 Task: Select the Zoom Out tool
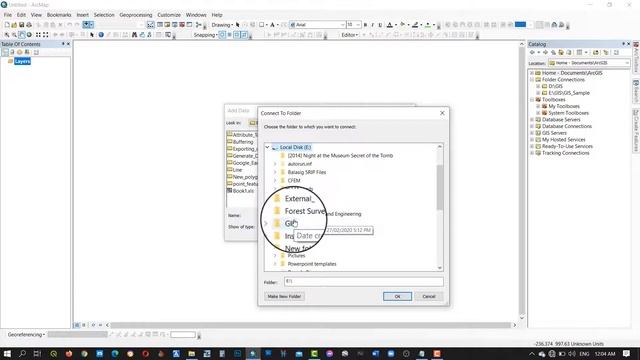pos(14,35)
